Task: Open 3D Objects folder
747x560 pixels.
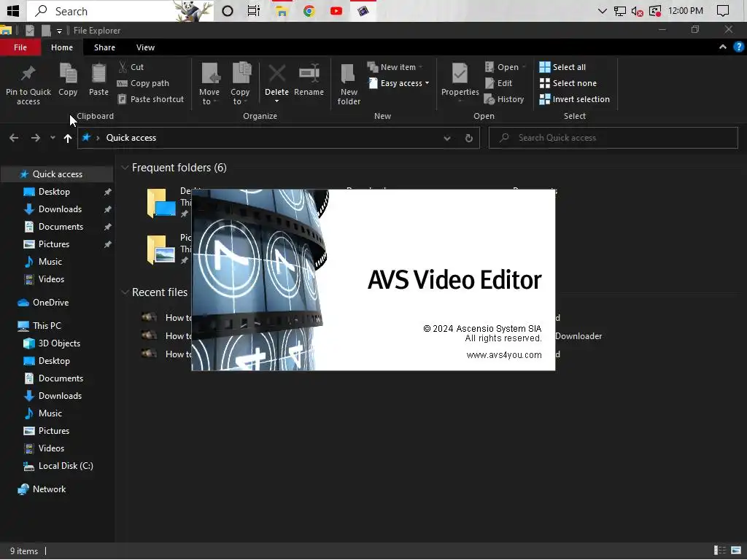Action: [59, 343]
